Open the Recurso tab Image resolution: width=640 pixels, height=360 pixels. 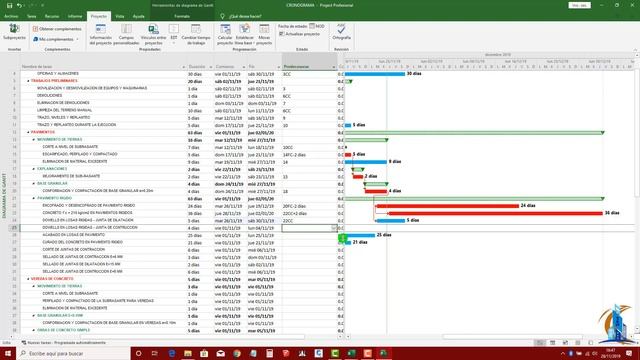tap(52, 16)
